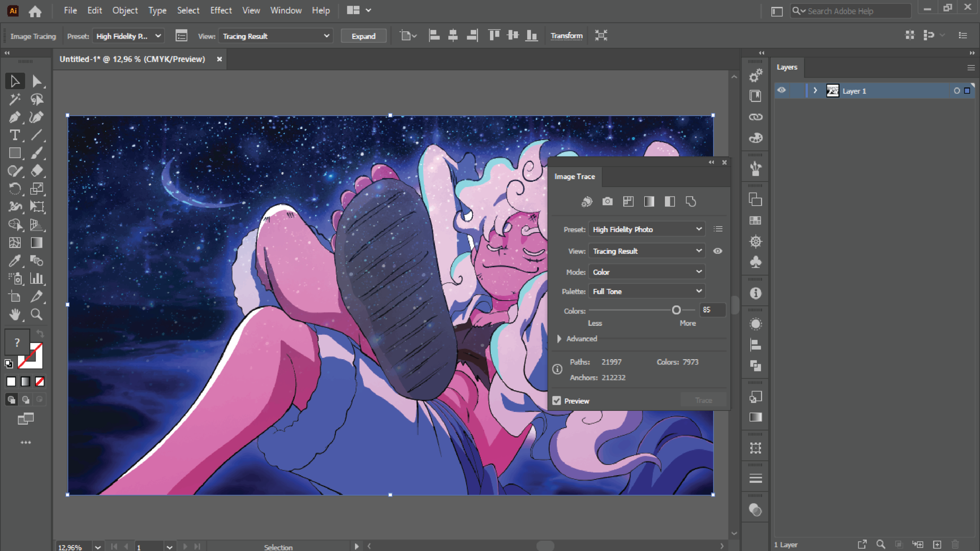Select the Type tool
This screenshot has width=980, height=551.
15,135
